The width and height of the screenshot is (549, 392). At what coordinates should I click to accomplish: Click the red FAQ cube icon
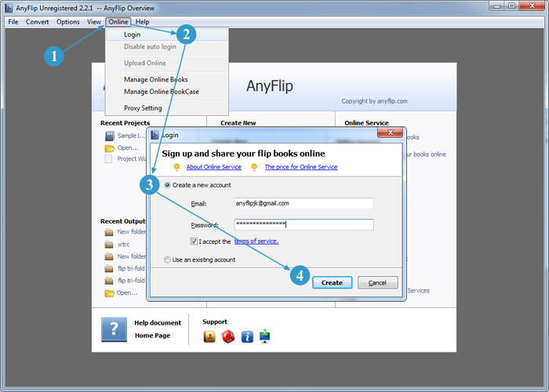(228, 336)
